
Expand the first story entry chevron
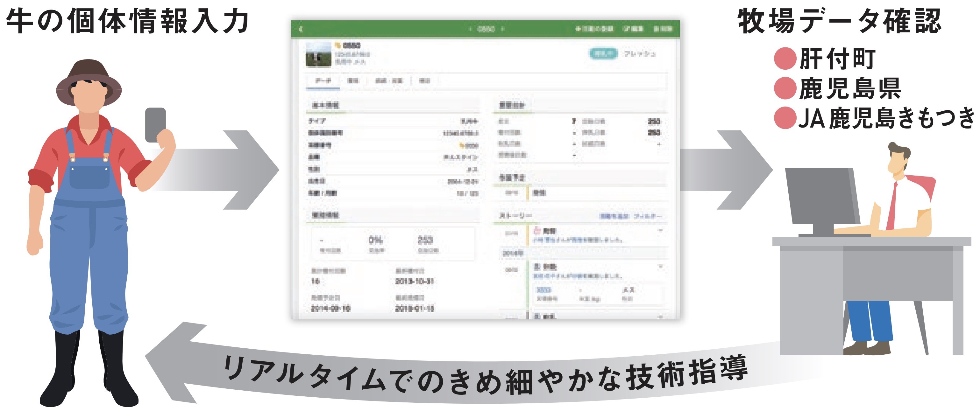click(x=660, y=230)
